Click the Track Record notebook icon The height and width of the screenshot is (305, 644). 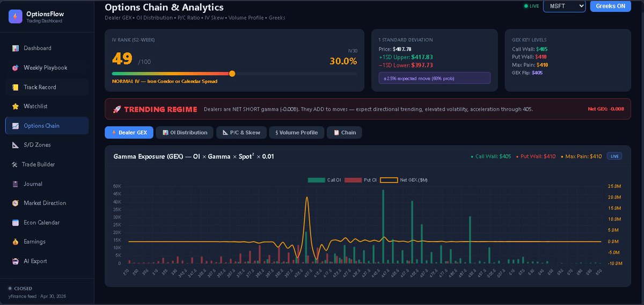(15, 87)
